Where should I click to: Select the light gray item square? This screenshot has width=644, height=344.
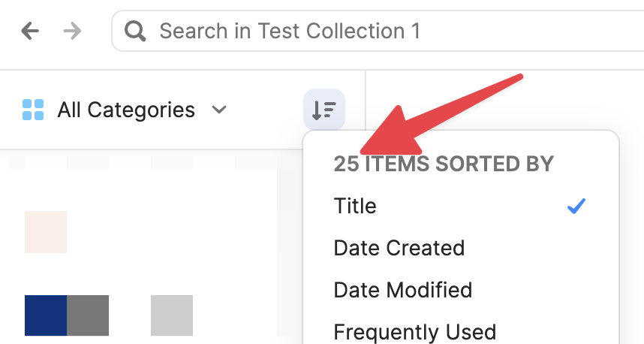(172, 315)
